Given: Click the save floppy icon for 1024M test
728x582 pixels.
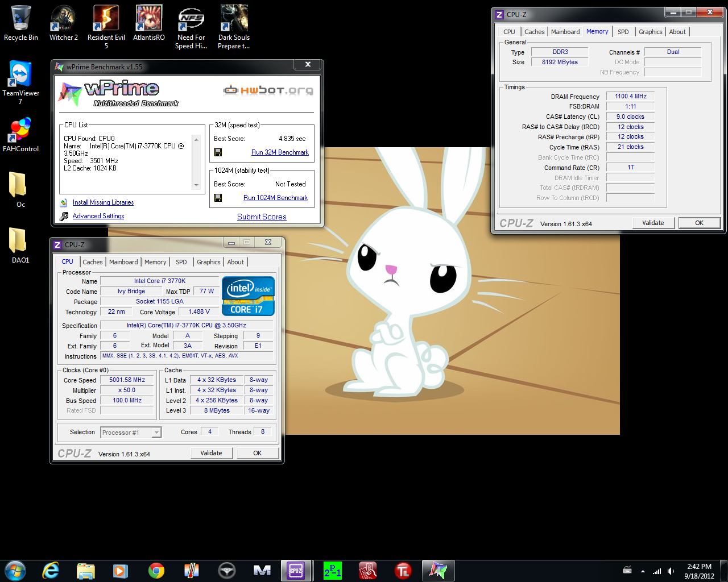Looking at the screenshot, I should (x=218, y=198).
